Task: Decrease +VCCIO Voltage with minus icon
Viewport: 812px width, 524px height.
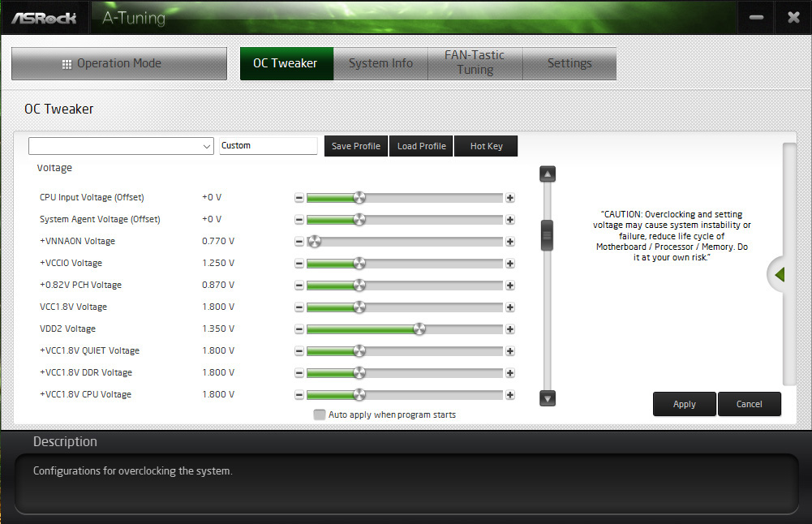Action: pyautogui.click(x=299, y=264)
